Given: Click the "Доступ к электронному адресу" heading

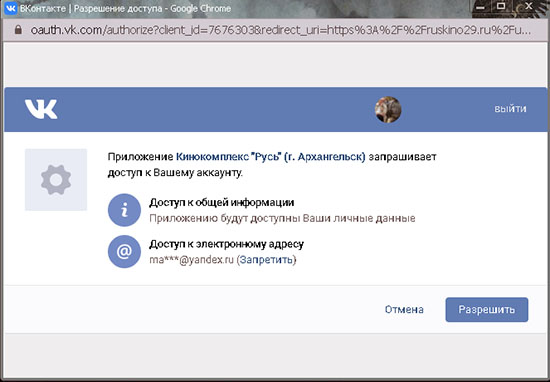Looking at the screenshot, I should (x=227, y=244).
